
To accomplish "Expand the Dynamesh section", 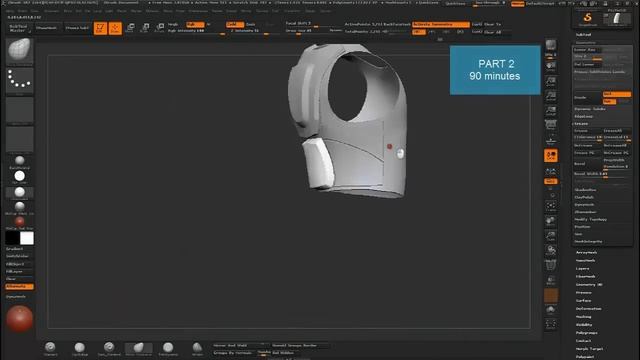I will pos(584,205).
